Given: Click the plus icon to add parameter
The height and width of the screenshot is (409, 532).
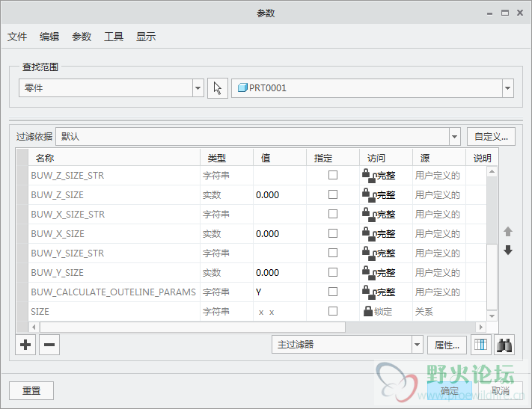Looking at the screenshot, I should coord(25,345).
